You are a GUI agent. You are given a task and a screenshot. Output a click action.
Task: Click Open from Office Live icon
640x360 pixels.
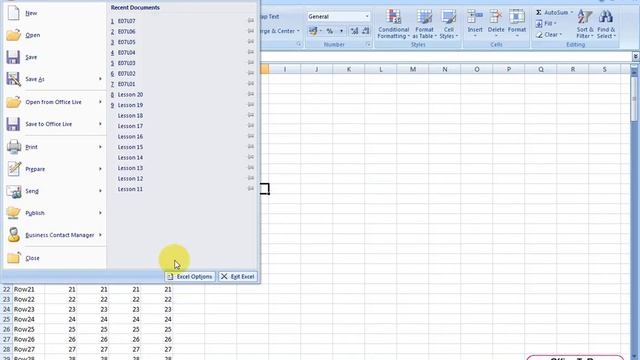(x=13, y=102)
